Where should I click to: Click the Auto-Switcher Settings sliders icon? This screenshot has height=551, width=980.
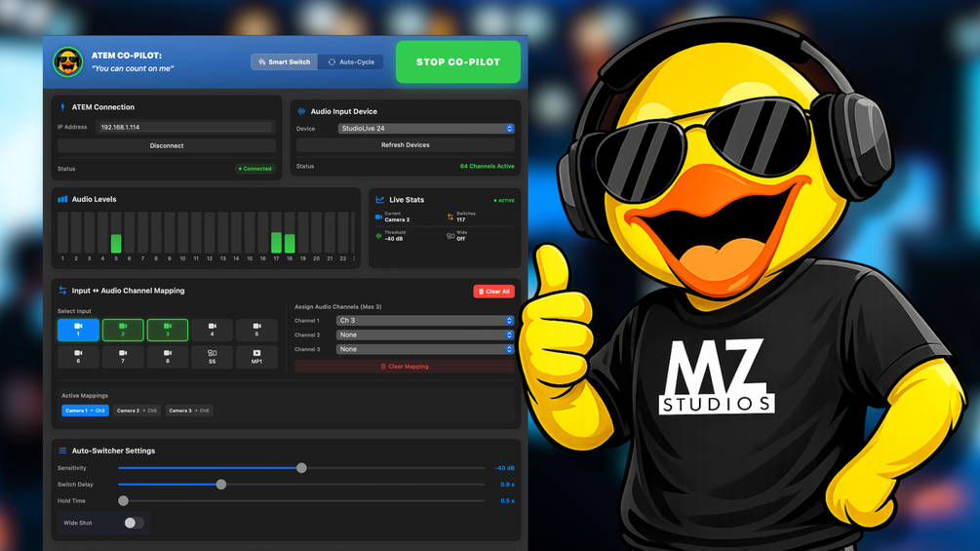62,451
